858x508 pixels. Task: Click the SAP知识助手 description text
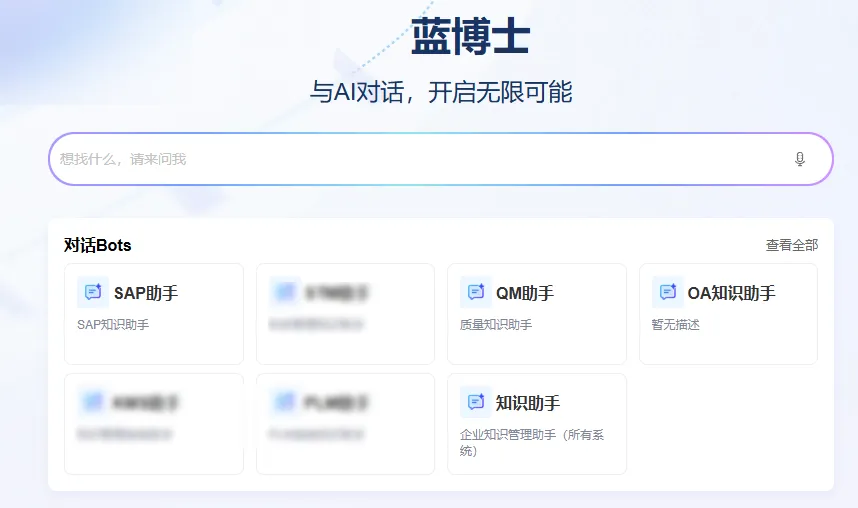click(113, 325)
